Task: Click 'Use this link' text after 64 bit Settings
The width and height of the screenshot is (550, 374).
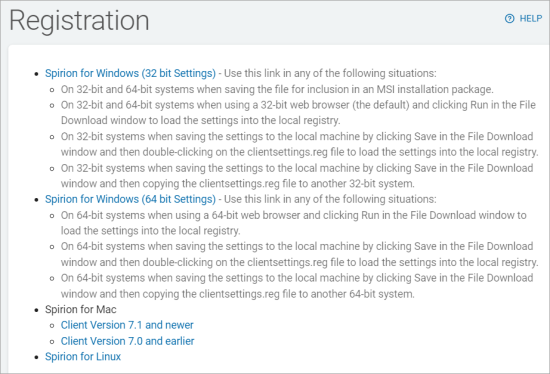Action: (330, 199)
